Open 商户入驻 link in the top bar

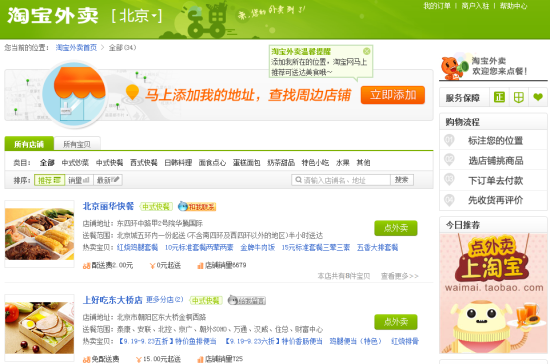coord(475,6)
